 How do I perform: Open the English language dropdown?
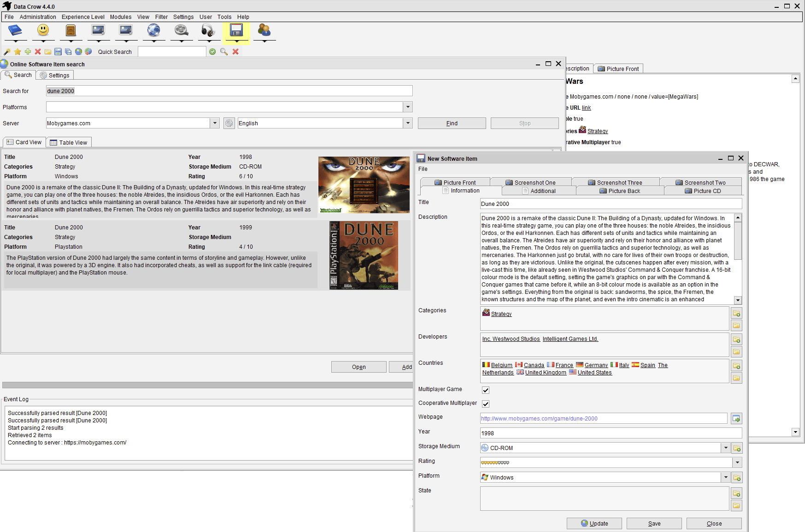pos(408,123)
